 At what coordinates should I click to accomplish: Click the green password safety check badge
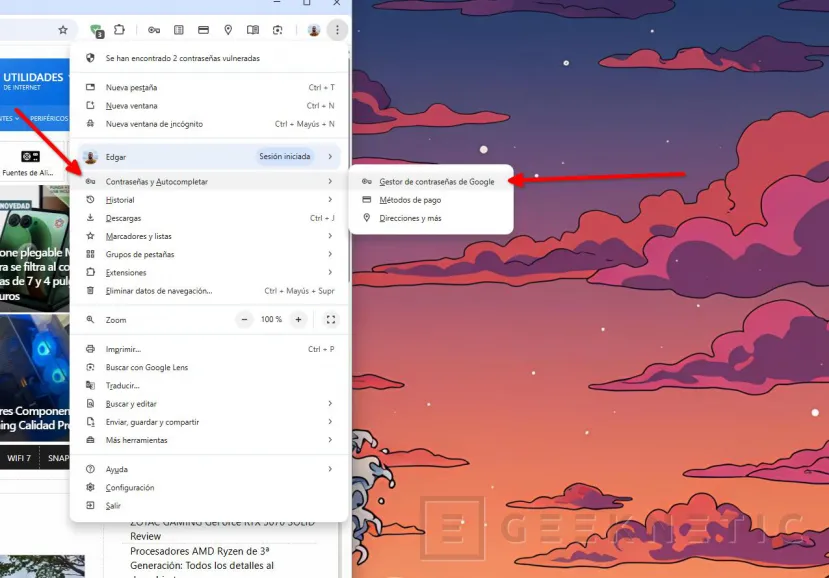click(96, 30)
